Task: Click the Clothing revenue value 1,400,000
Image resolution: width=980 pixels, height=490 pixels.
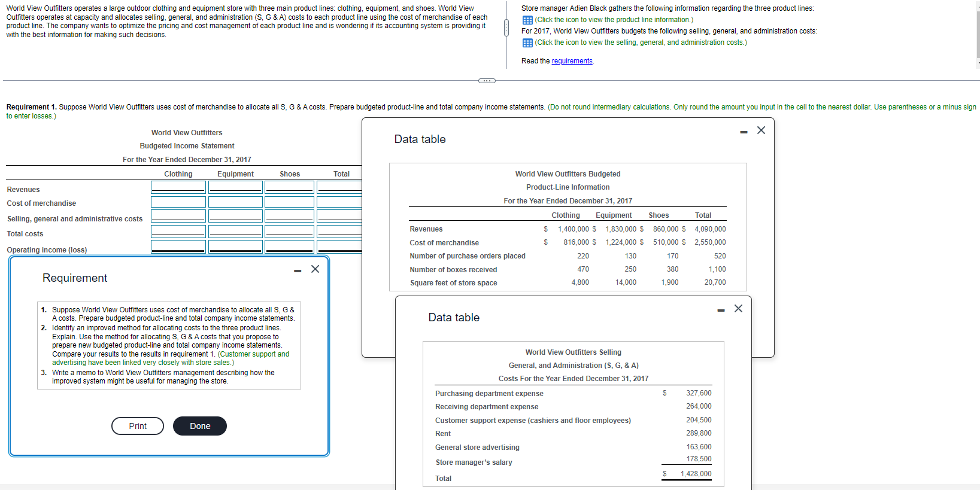Action: click(574, 229)
